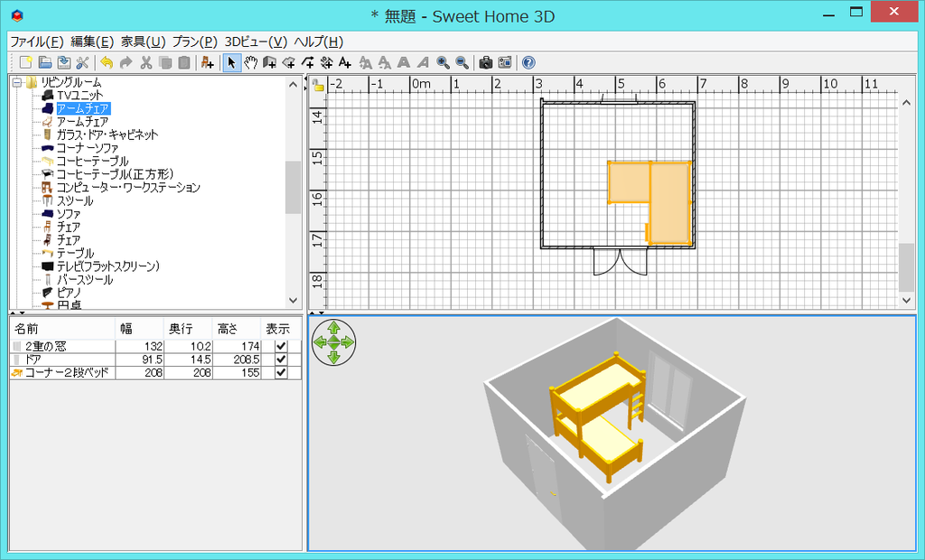Screen dimensions: 925x560
Task: Click the Create photo camera icon
Action: 485,62
